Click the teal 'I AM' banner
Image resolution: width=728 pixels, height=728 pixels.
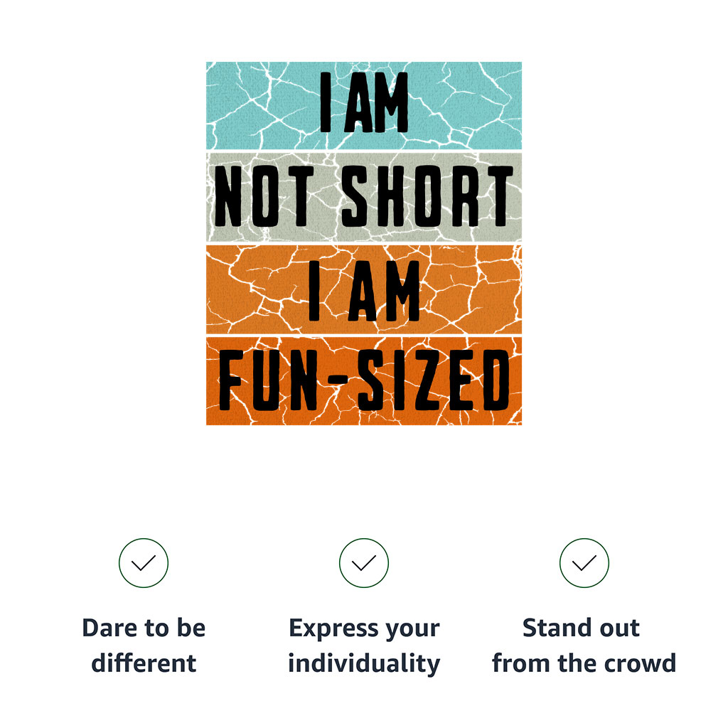pos(363,105)
